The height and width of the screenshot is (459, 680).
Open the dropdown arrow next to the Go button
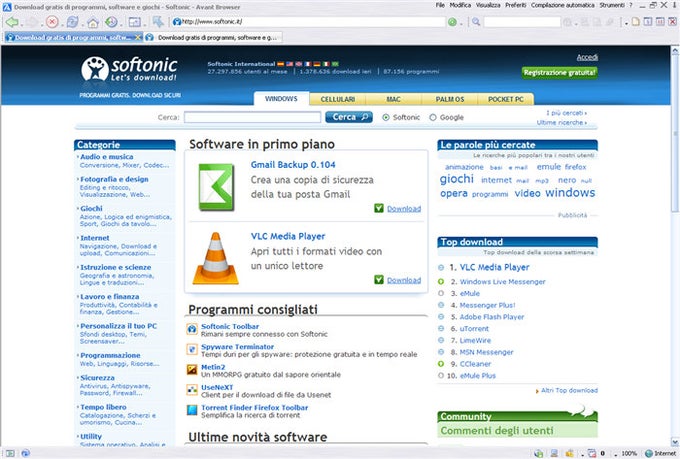[x=461, y=23]
